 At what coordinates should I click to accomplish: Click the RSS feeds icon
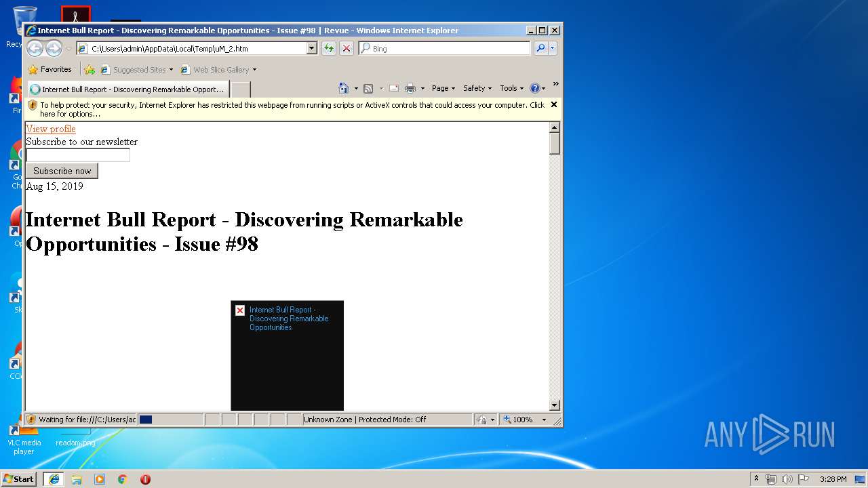click(368, 88)
